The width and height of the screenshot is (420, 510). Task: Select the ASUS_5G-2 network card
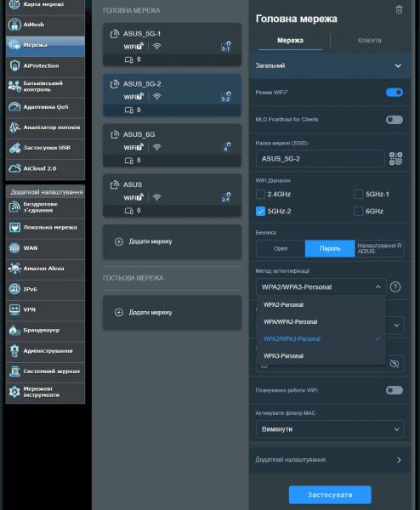(172, 95)
